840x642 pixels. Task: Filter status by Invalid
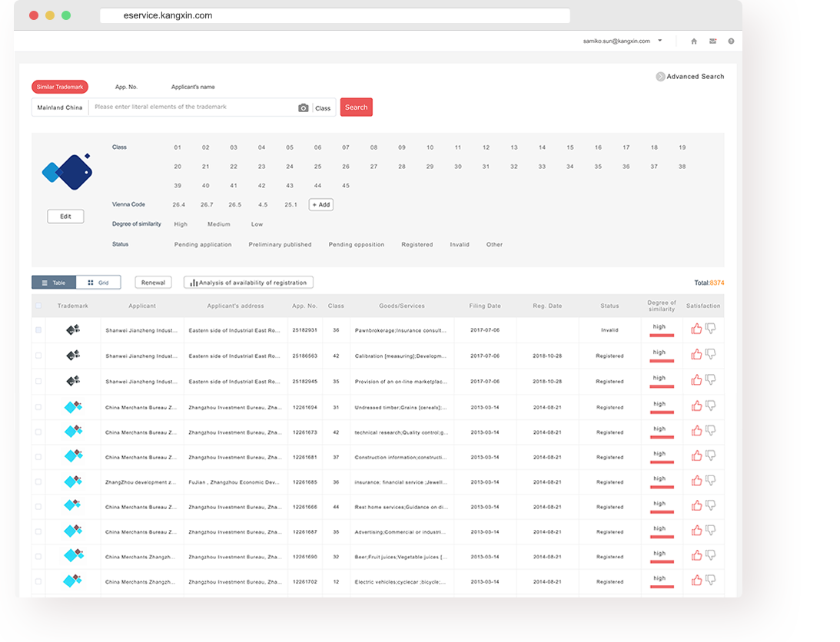click(460, 245)
